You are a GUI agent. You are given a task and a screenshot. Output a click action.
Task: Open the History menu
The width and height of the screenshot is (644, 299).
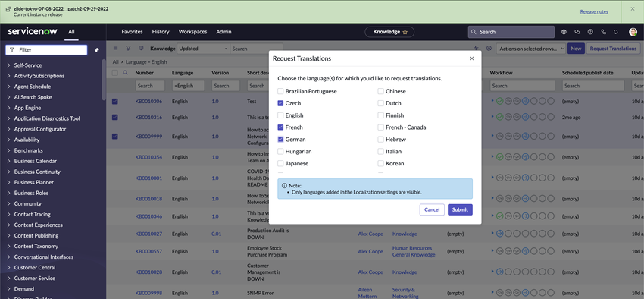pos(161,32)
